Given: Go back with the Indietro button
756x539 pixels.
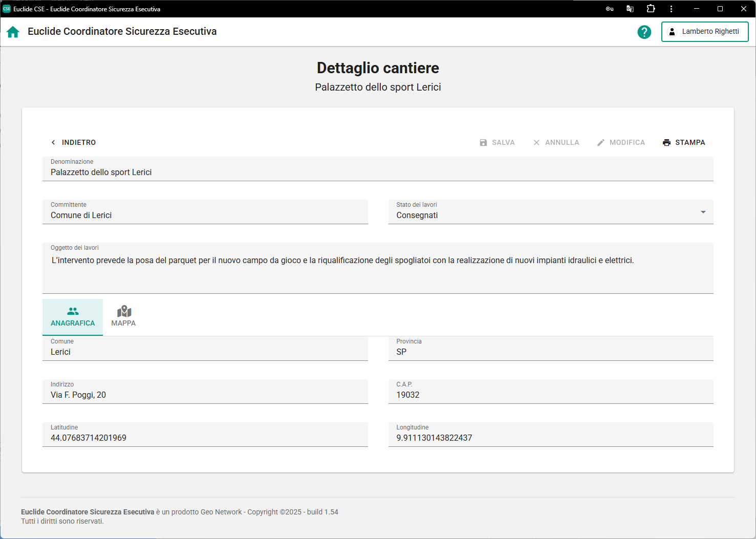Looking at the screenshot, I should [x=73, y=142].
